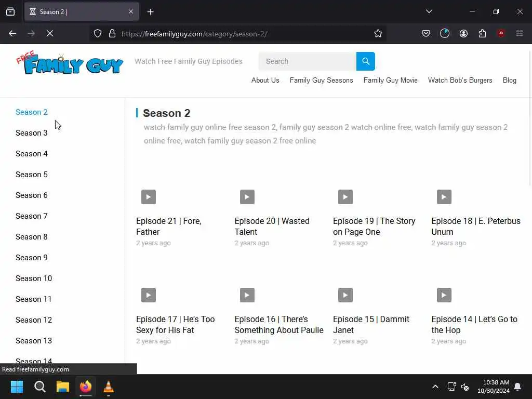
Task: Open Episode 15 | Dammit Janet title
Action: coord(371,325)
